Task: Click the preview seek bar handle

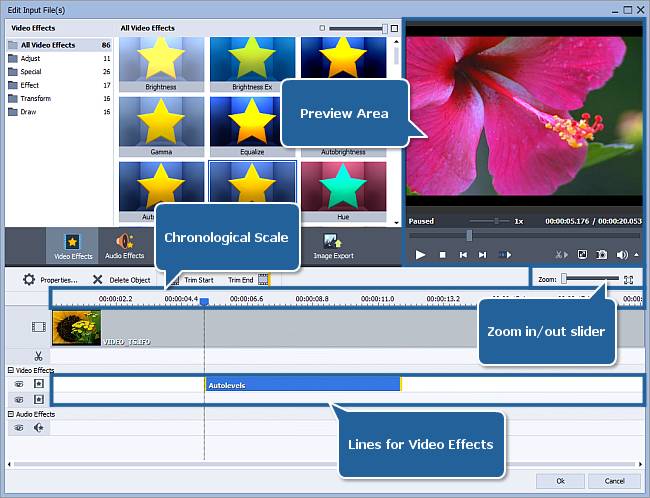Action: point(469,236)
